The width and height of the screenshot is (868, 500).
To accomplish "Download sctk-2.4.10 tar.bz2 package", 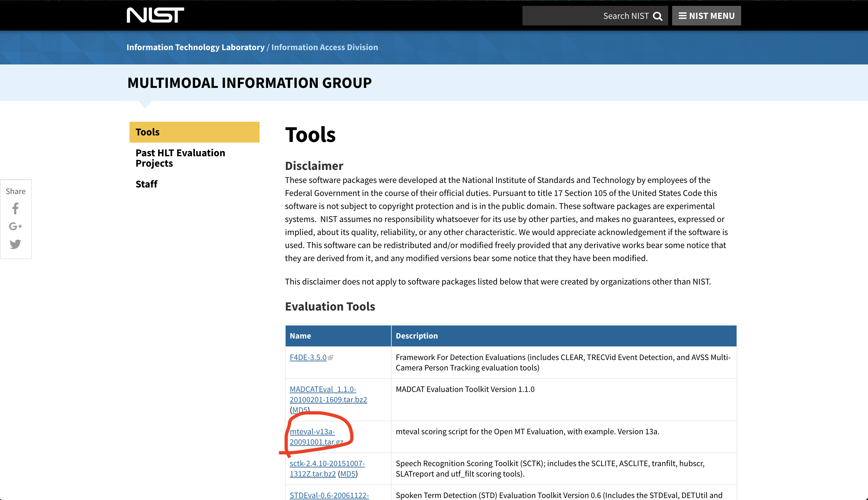I will 327,464.
